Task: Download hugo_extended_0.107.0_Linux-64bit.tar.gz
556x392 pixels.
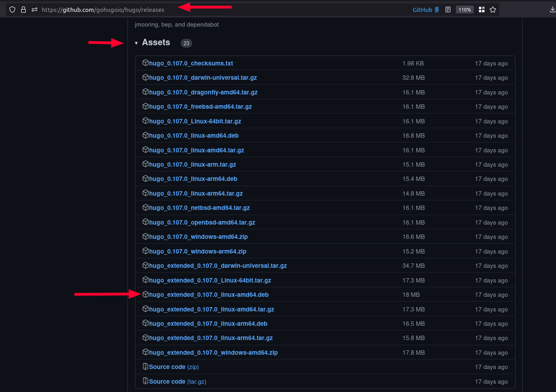Action: pyautogui.click(x=210, y=281)
